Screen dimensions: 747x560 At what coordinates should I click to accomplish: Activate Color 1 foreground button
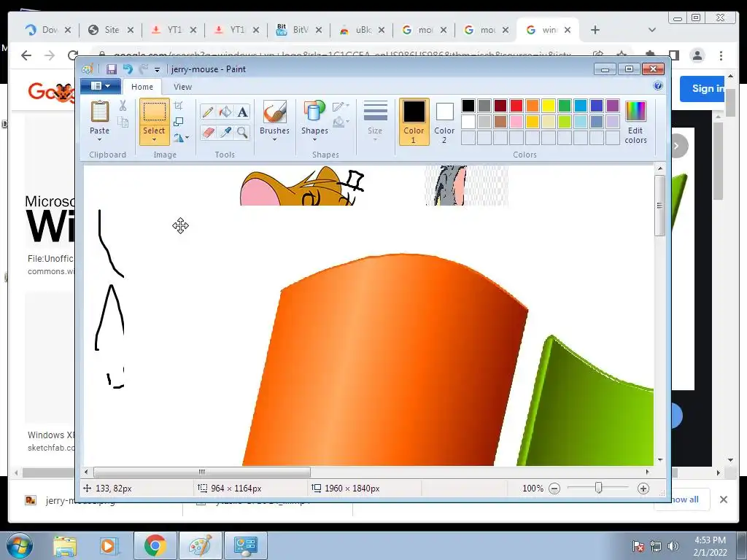414,122
